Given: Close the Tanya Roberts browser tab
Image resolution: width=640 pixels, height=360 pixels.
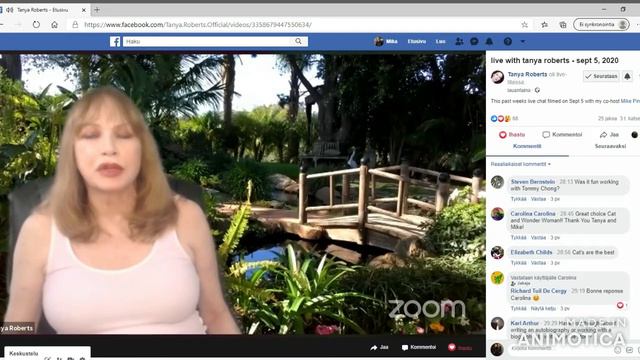Looking at the screenshot, I should pos(84,9).
